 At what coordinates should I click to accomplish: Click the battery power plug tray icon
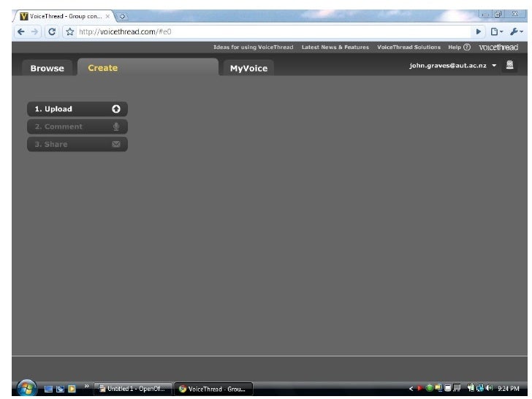[471, 388]
